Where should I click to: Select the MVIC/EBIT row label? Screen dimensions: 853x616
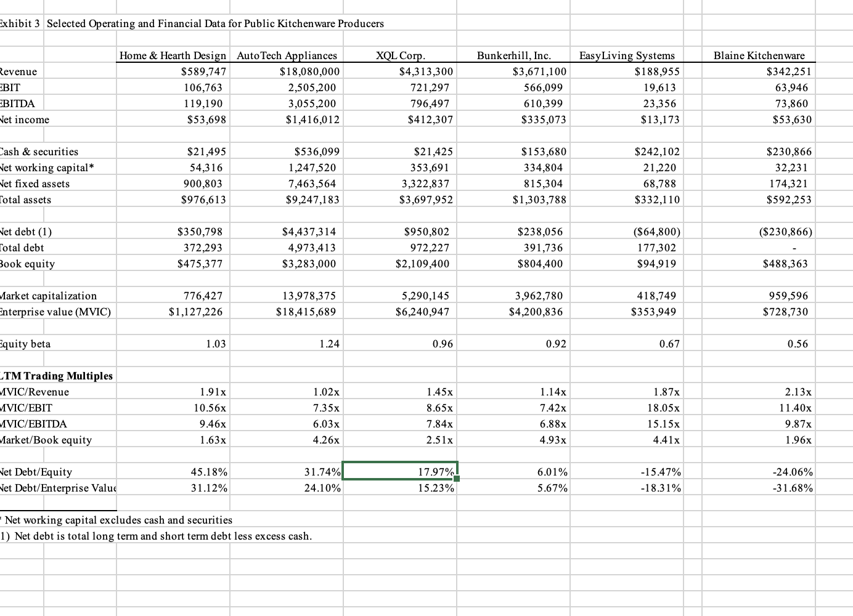click(x=27, y=408)
